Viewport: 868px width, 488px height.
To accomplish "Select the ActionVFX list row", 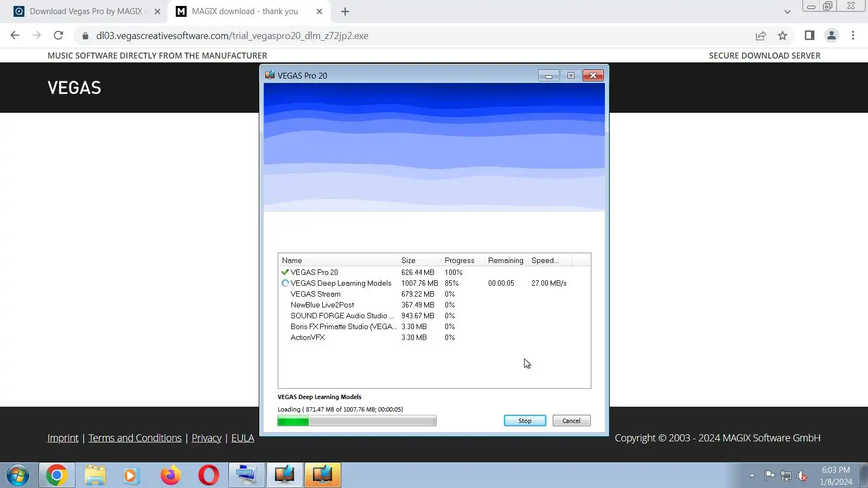I will tap(434, 337).
